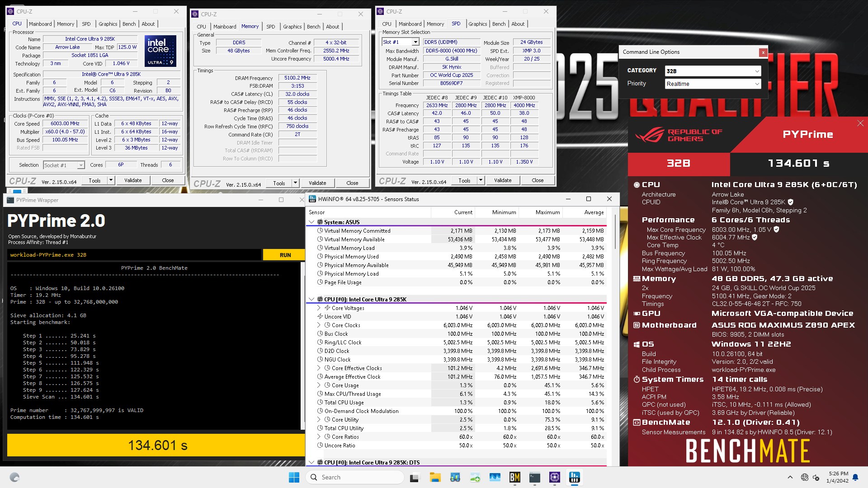The width and height of the screenshot is (868, 488).
Task: Click the Total CPU Usage sensor icon
Action: click(x=320, y=403)
